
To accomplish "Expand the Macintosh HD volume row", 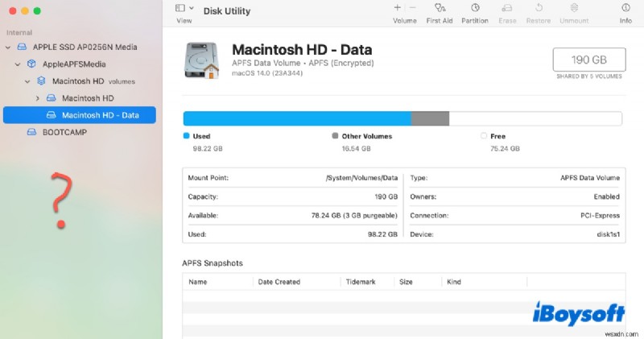I will [37, 98].
